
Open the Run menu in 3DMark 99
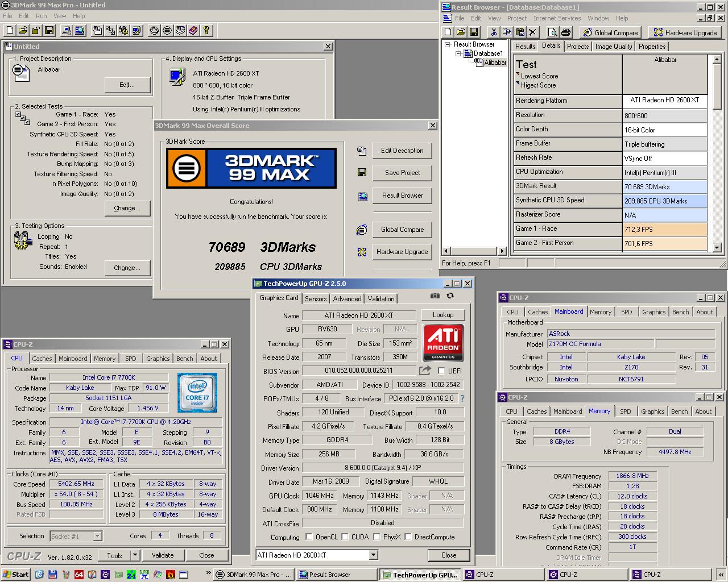[x=42, y=16]
